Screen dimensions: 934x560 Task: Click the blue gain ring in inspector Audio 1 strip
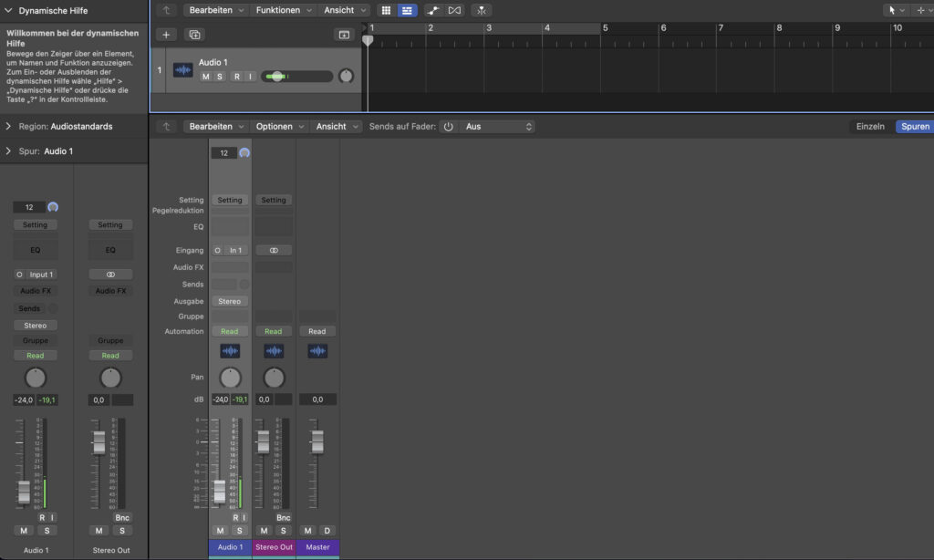coord(53,207)
